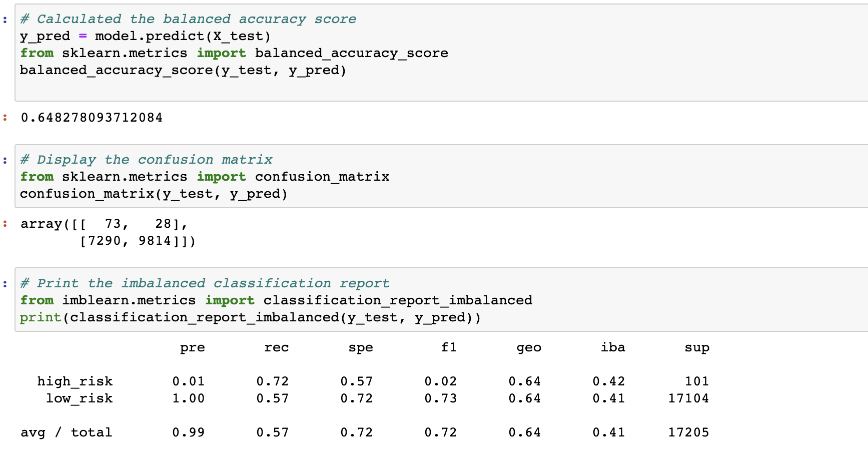Click the classification report code cell

pos(441,300)
